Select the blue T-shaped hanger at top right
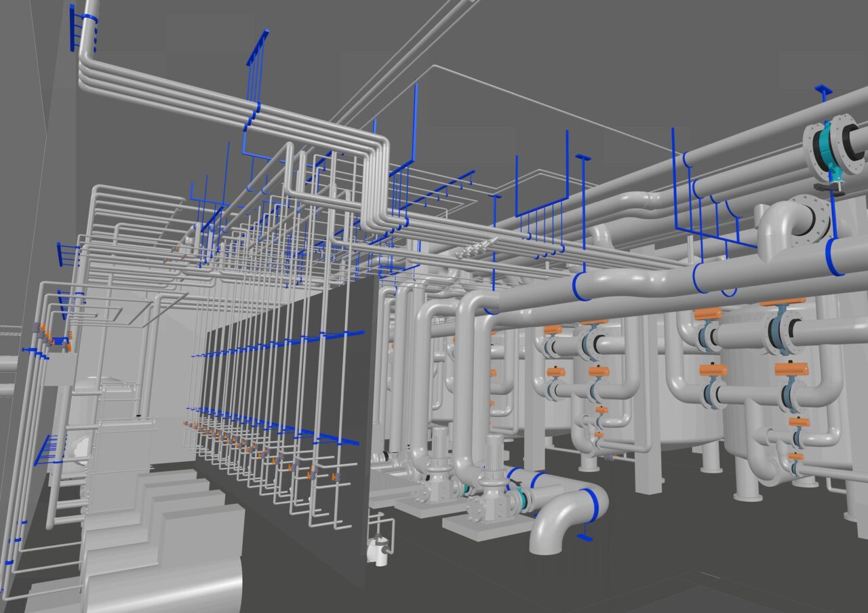Screen dimensions: 868x613 tap(823, 90)
